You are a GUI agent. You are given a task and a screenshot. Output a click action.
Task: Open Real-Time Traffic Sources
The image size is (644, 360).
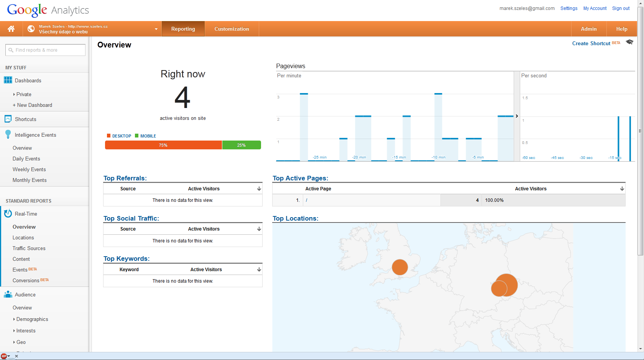coord(29,248)
